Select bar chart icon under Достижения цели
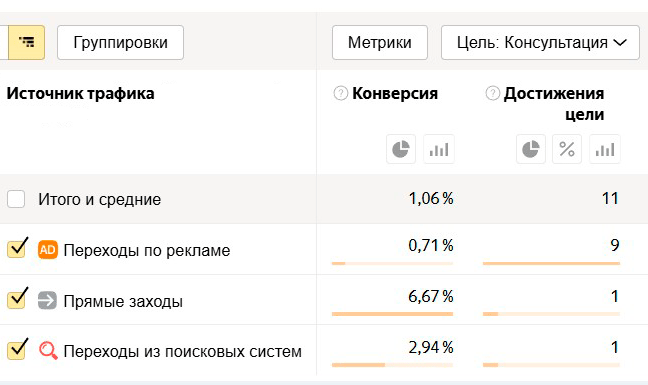The width and height of the screenshot is (648, 385). tap(605, 149)
